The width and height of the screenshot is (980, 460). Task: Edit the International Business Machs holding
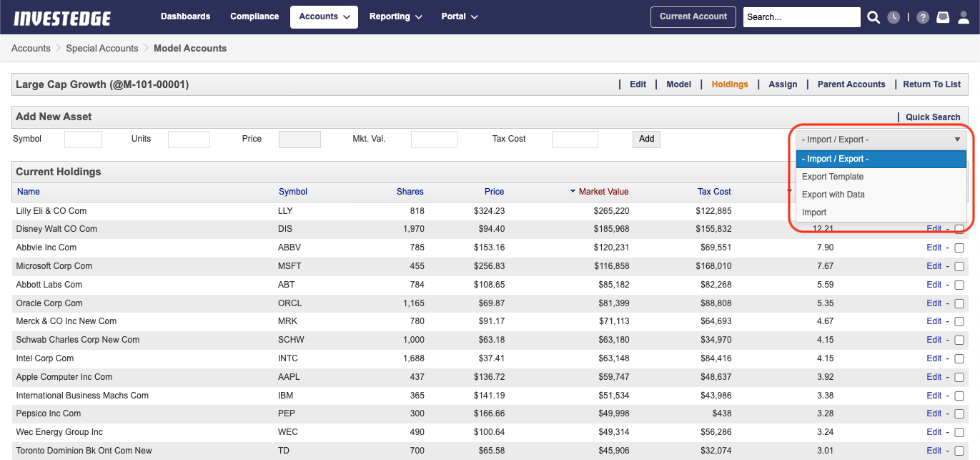934,396
